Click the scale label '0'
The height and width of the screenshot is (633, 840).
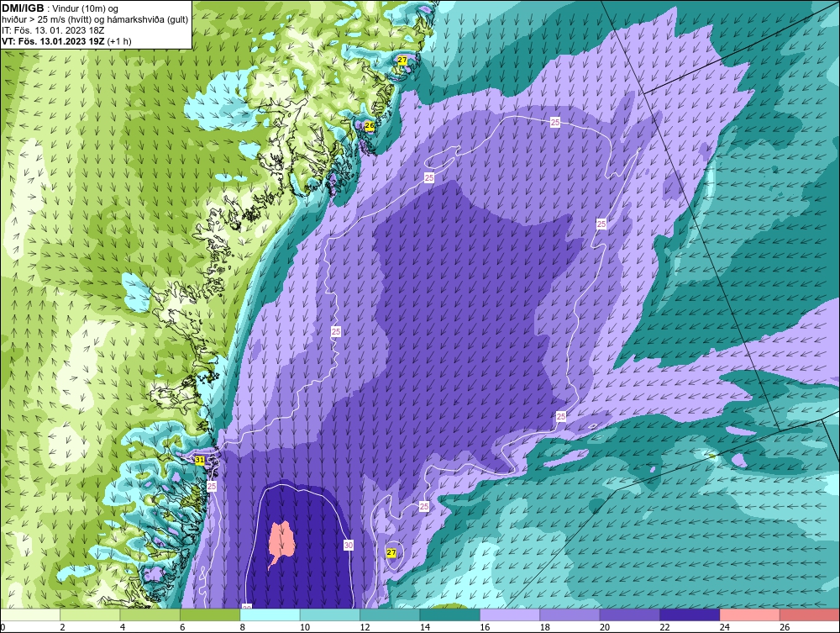tap(3, 628)
